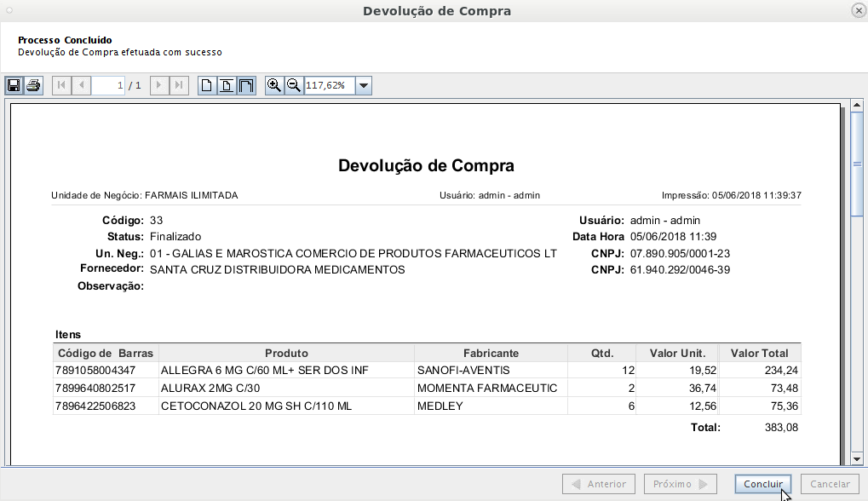Select actual size page view
The image size is (868, 501).
pos(206,85)
